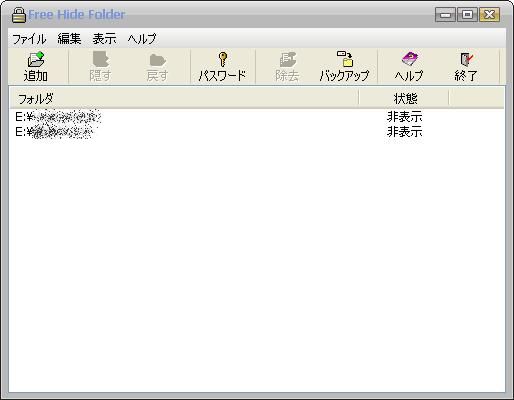
Task: Open the ヘルプ menu in menu bar
Action: (142, 39)
